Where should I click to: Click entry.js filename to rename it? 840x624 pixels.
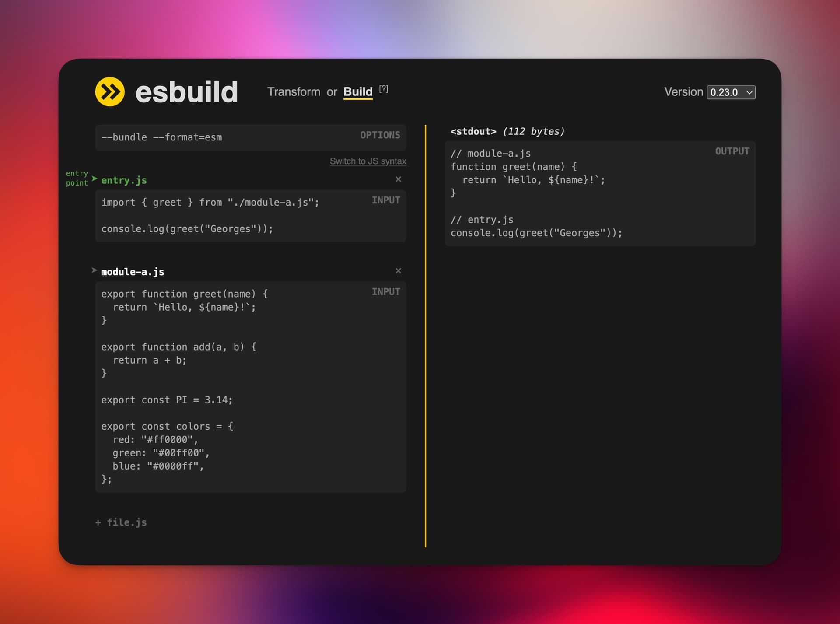(x=124, y=180)
